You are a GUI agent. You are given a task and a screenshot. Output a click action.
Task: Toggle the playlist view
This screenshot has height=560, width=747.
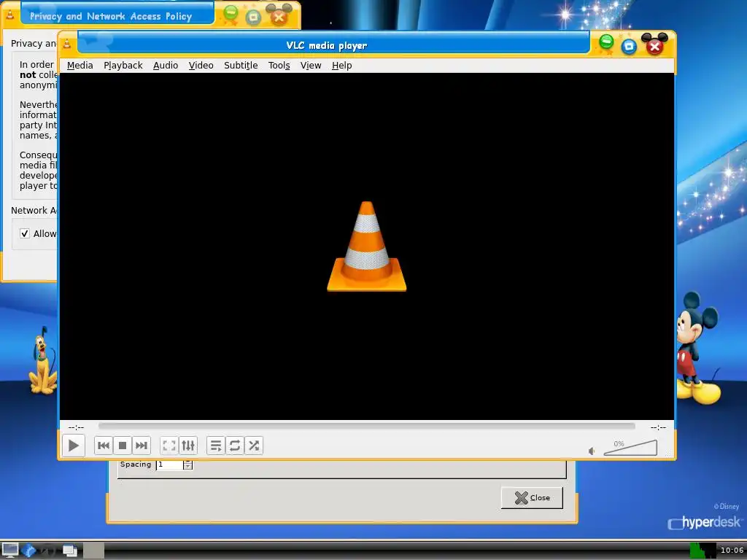pos(216,446)
